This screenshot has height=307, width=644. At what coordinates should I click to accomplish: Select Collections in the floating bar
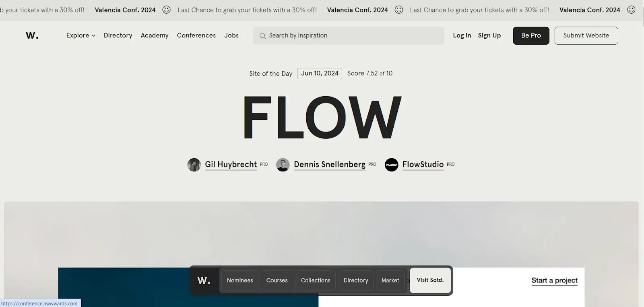point(316,280)
